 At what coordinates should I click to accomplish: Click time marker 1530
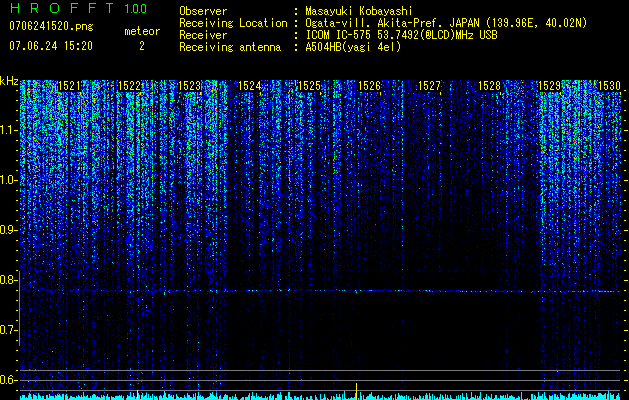(x=609, y=85)
